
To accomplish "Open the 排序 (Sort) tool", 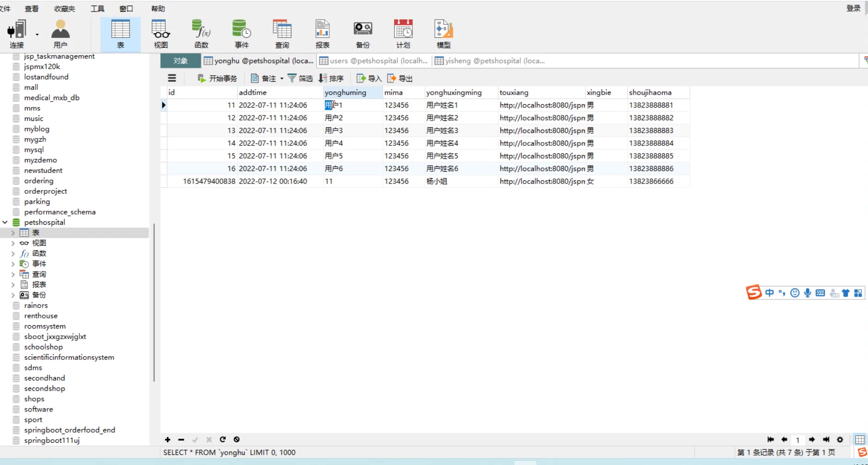I will tap(331, 78).
